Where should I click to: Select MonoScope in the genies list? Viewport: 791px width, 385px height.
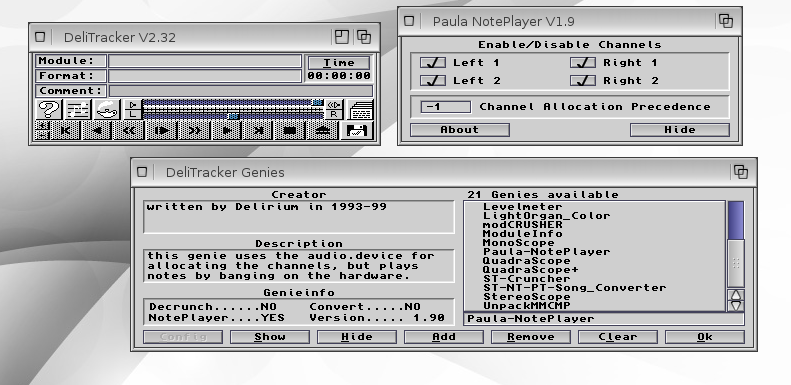pos(594,243)
